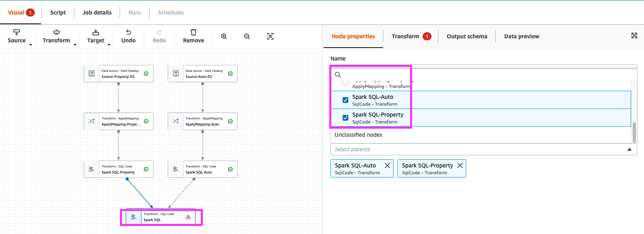The image size is (644, 234).
Task: Click the zoom in magnifier icon
Action: (x=224, y=36)
